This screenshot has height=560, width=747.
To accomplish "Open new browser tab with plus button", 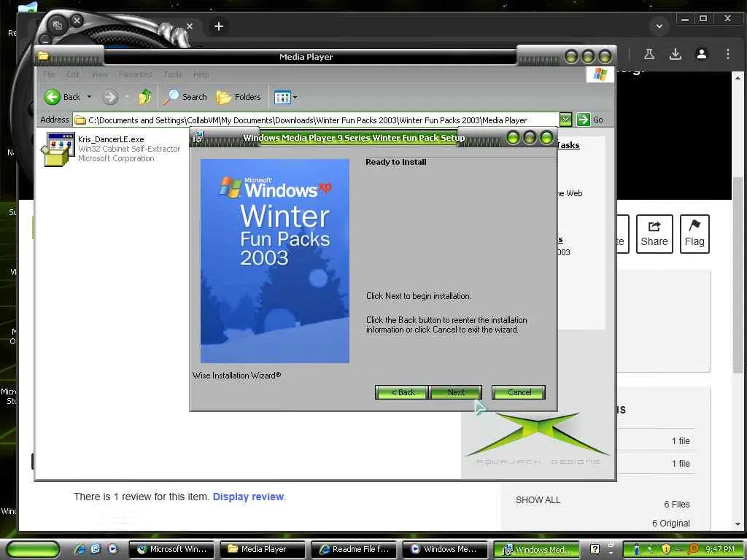I will tap(219, 26).
